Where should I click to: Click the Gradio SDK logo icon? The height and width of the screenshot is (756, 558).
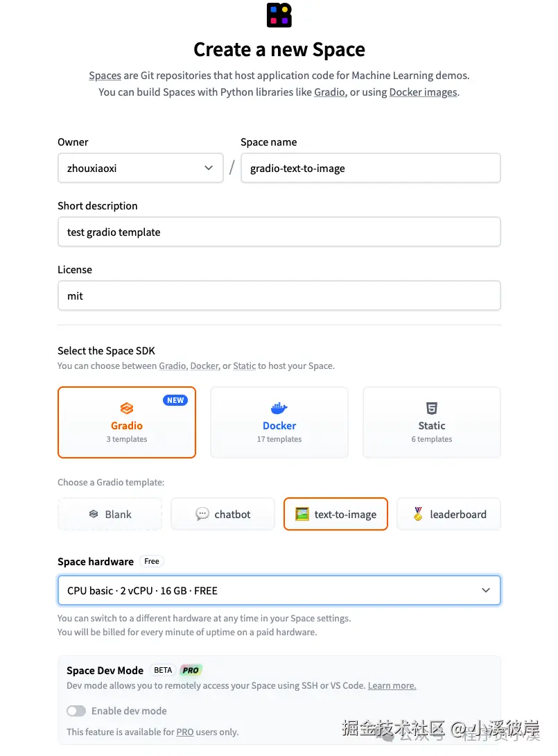[127, 409]
